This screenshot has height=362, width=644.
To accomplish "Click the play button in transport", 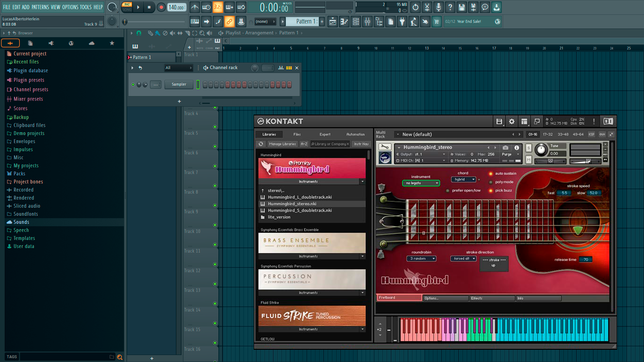I will pyautogui.click(x=138, y=7).
